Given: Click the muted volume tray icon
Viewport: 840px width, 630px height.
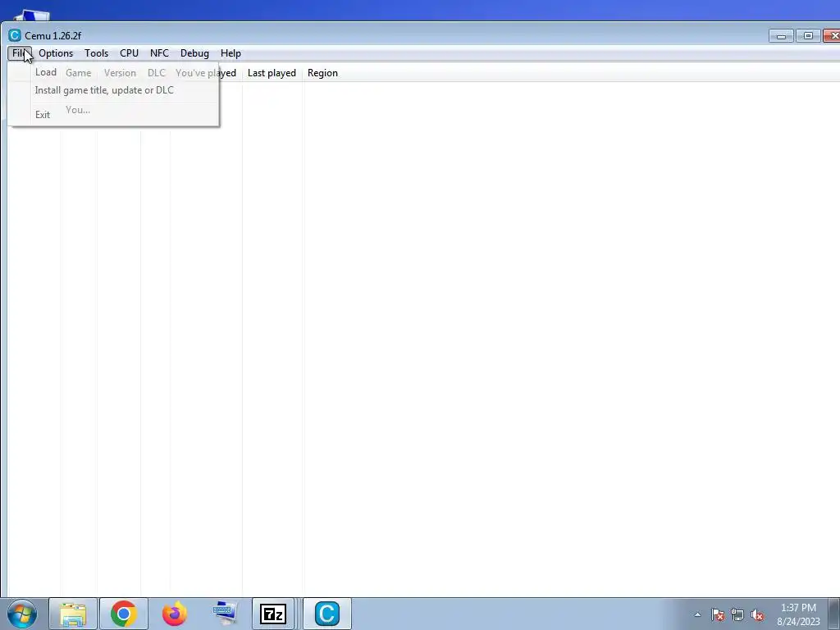Looking at the screenshot, I should coord(757,614).
